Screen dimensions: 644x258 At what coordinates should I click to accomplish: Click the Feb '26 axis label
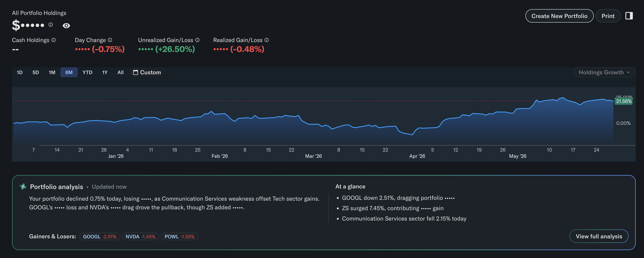point(219,156)
